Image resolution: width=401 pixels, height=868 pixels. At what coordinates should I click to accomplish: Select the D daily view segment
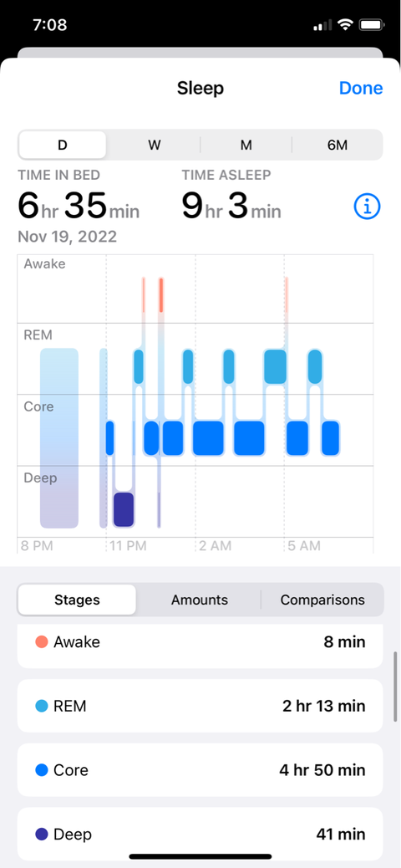click(63, 145)
